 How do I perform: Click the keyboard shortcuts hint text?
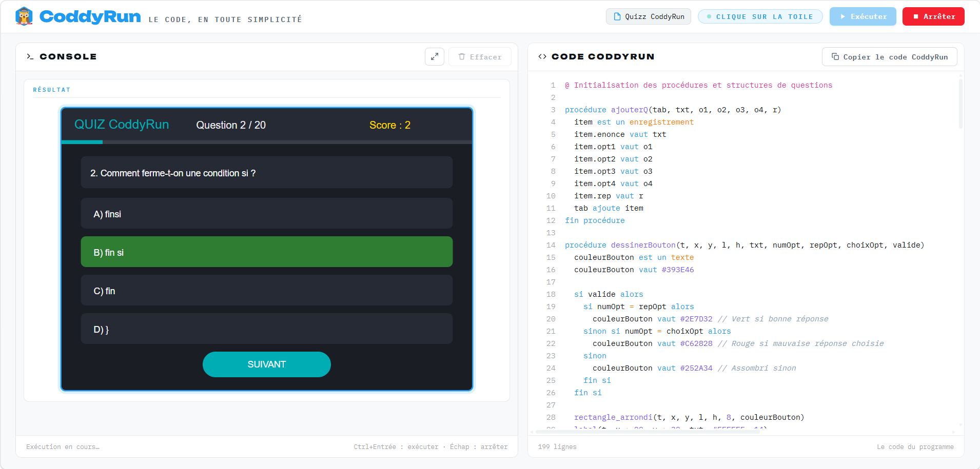pos(430,447)
